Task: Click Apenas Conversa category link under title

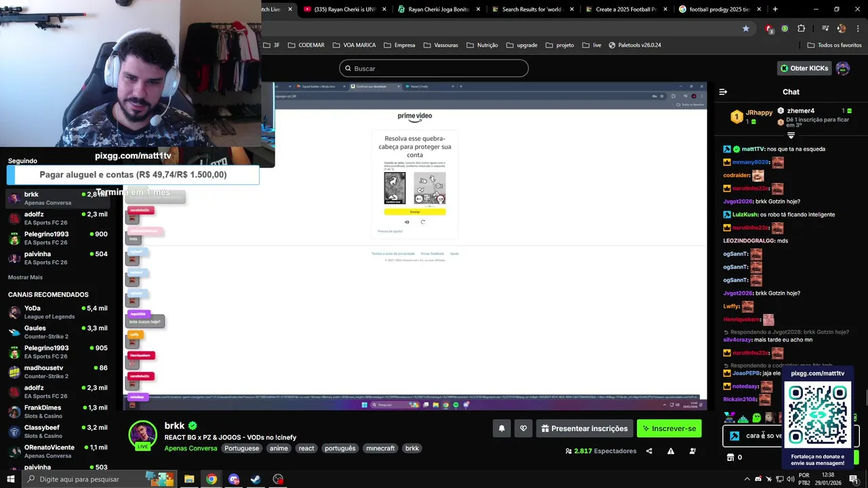Action: pos(191,448)
